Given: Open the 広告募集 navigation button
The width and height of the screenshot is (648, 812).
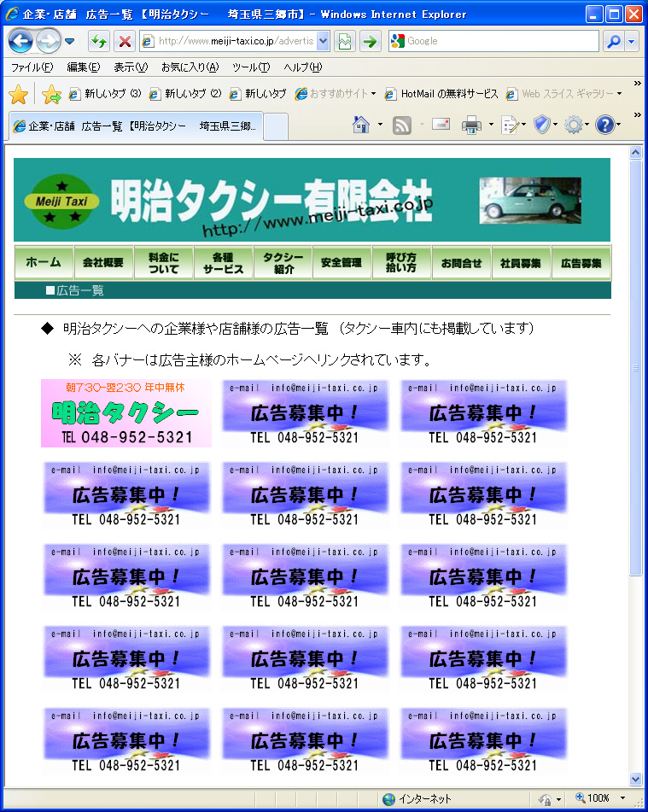Looking at the screenshot, I should pyautogui.click(x=581, y=263).
